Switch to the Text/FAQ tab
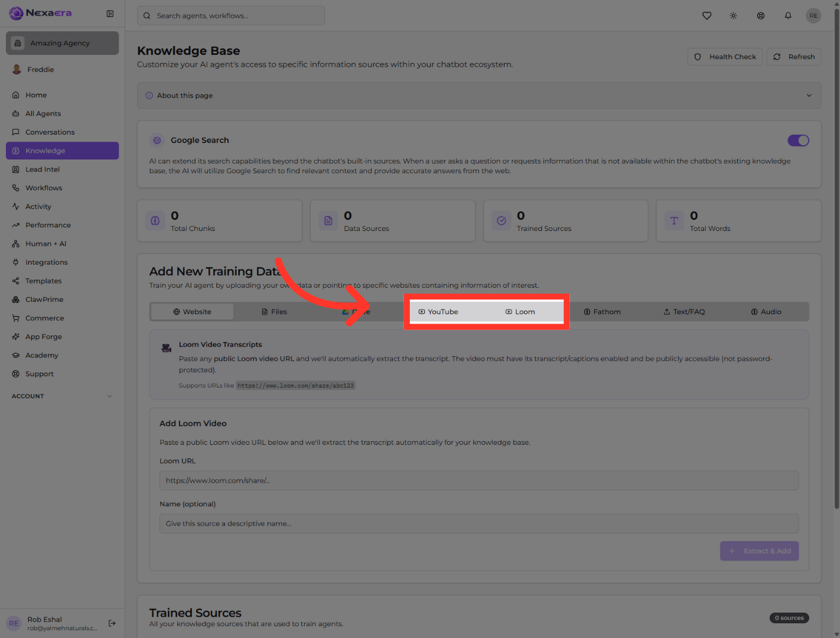The image size is (840, 638). pyautogui.click(x=684, y=312)
